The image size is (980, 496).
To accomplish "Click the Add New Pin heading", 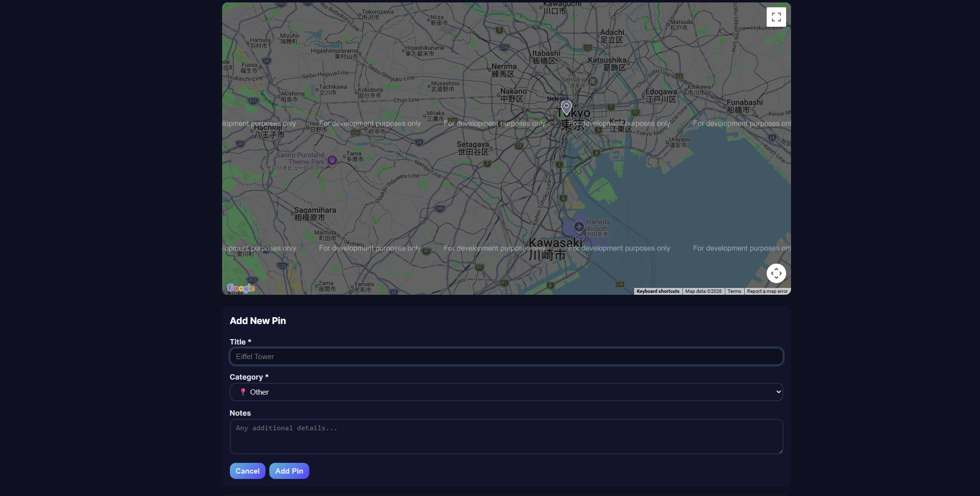I will pos(258,321).
